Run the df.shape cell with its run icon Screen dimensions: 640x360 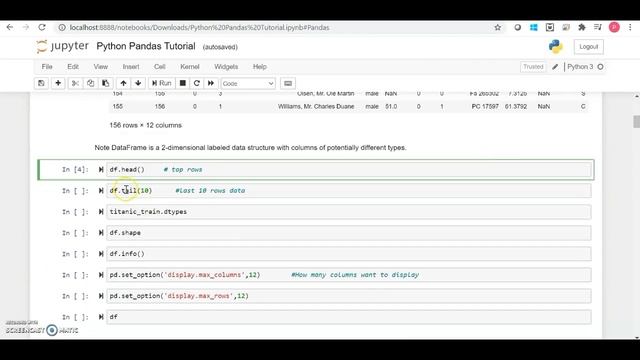click(x=101, y=233)
